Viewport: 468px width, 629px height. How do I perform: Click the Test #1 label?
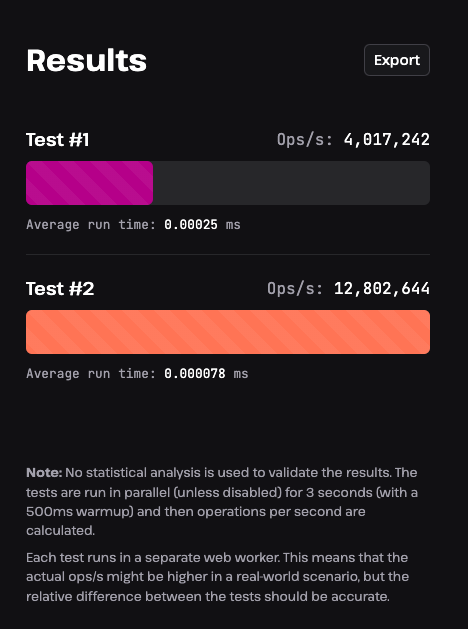click(58, 140)
